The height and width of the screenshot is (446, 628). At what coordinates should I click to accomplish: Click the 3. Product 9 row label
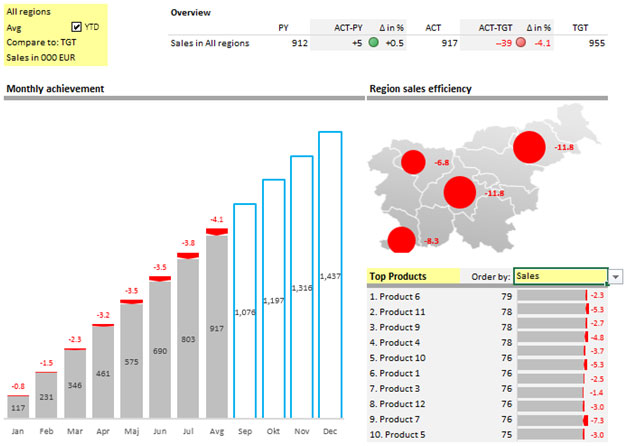(395, 327)
